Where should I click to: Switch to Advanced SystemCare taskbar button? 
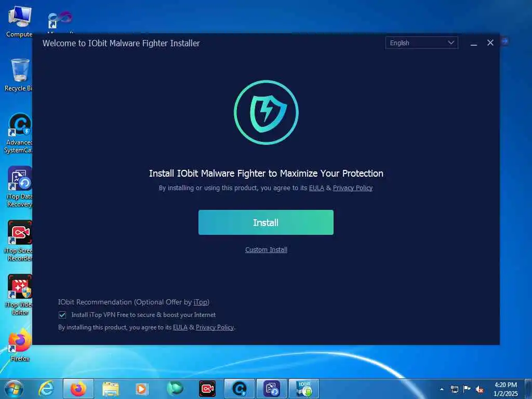click(x=240, y=389)
